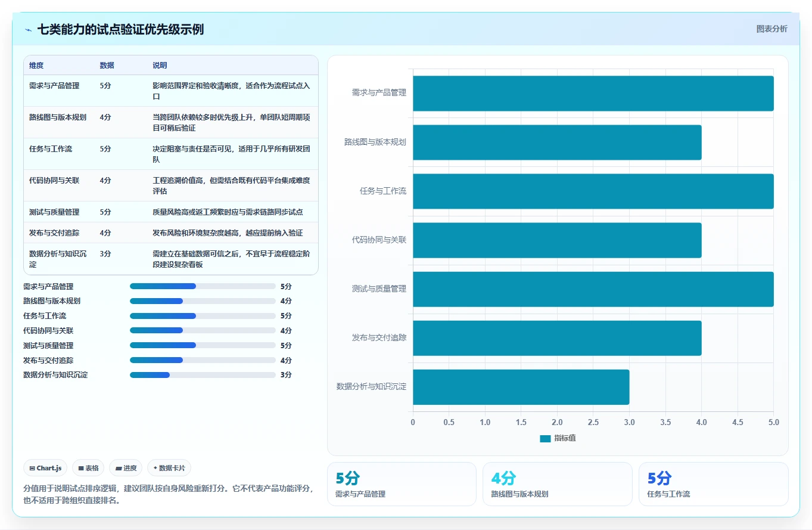Click the 3分 value in the table
The width and height of the screenshot is (812, 530).
(105, 254)
